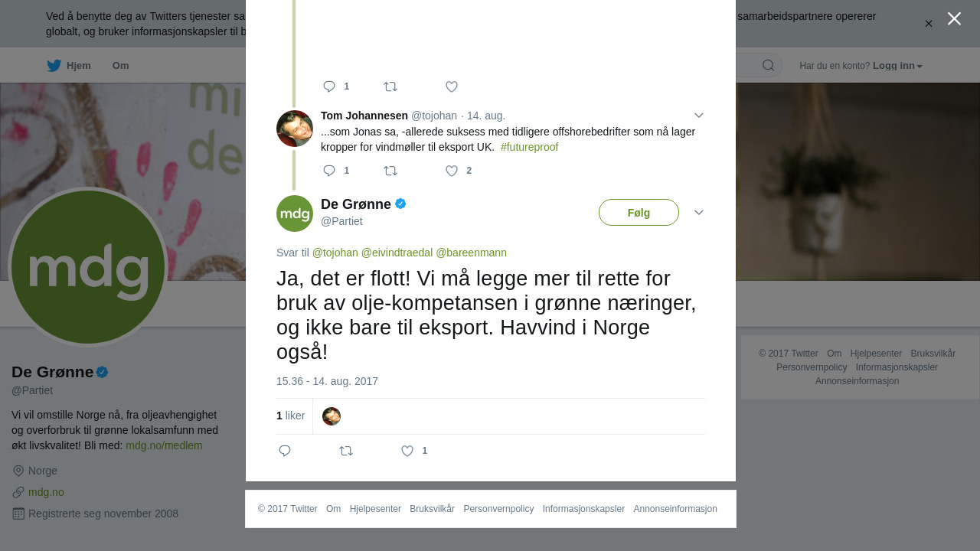Expand options chevron on Tom Johannesen's tweet
980x551 pixels.
click(699, 116)
